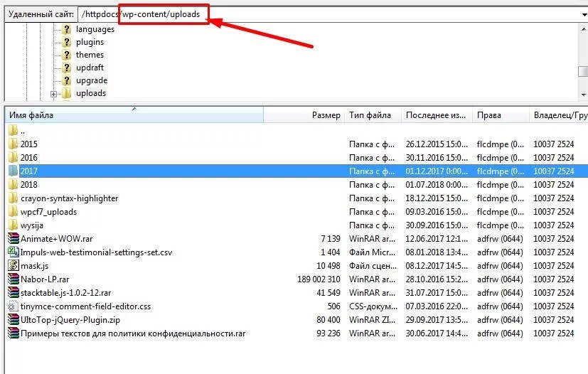Select the updraft tree item
This screenshot has width=588, height=374.
[90, 68]
